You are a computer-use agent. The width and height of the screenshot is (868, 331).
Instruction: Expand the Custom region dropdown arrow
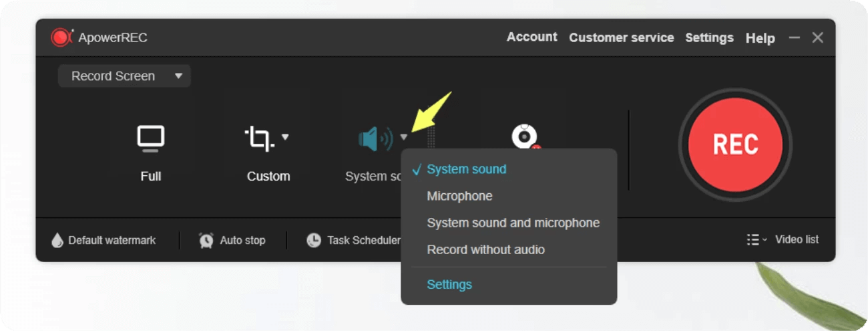pyautogui.click(x=285, y=136)
